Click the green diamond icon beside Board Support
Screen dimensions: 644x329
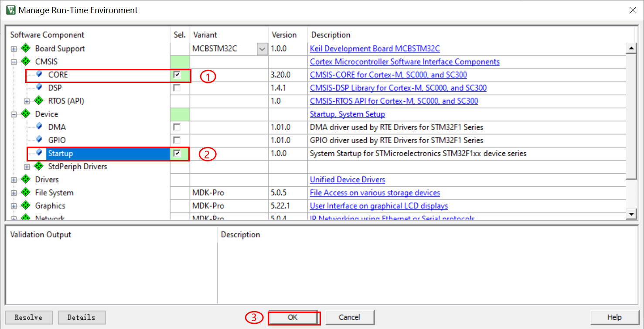[x=26, y=48]
